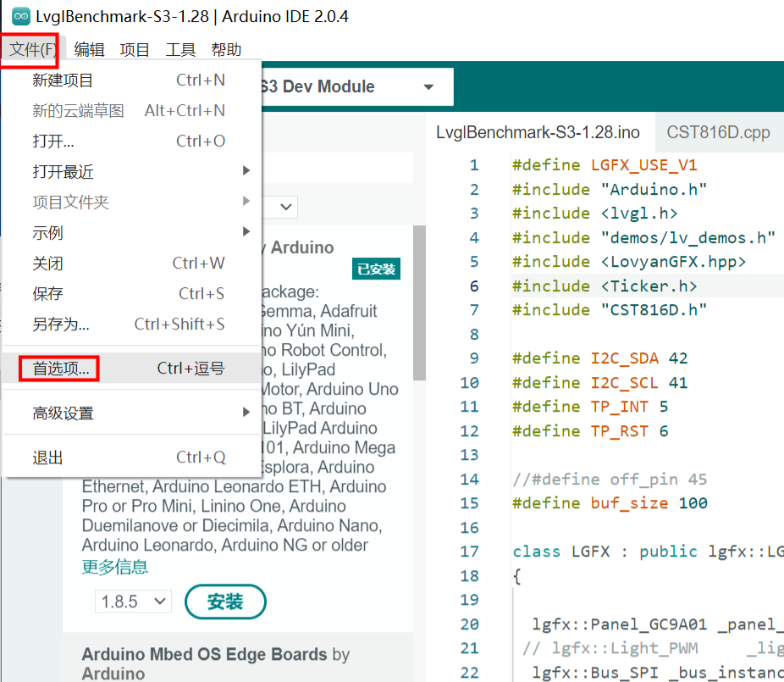Viewport: 784px width, 682px height.
Task: Open the 工具 menu
Action: point(180,49)
